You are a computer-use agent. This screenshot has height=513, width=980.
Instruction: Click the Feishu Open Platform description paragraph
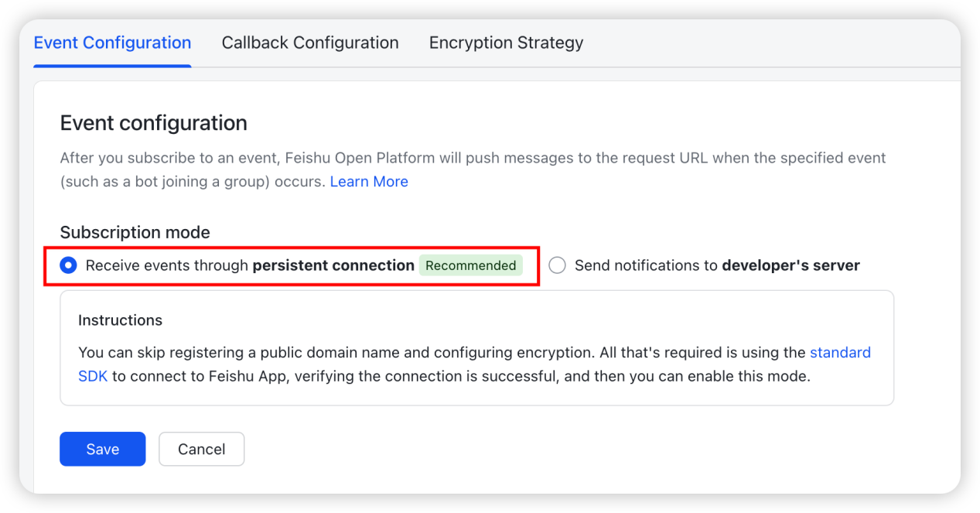(x=473, y=159)
